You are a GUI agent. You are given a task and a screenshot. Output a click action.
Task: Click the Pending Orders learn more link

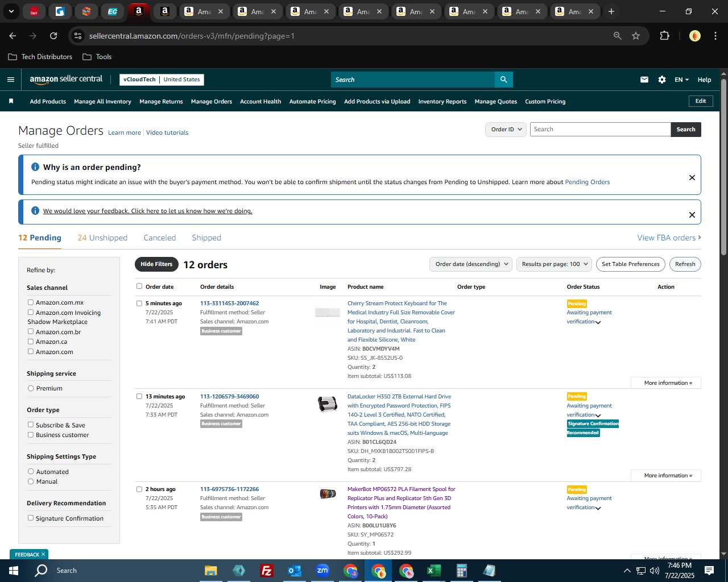click(587, 182)
